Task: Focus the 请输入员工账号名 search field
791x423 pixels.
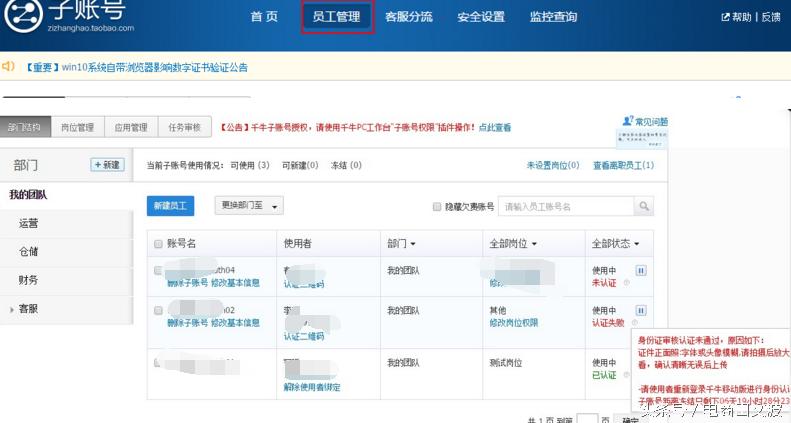Action: pyautogui.click(x=566, y=206)
